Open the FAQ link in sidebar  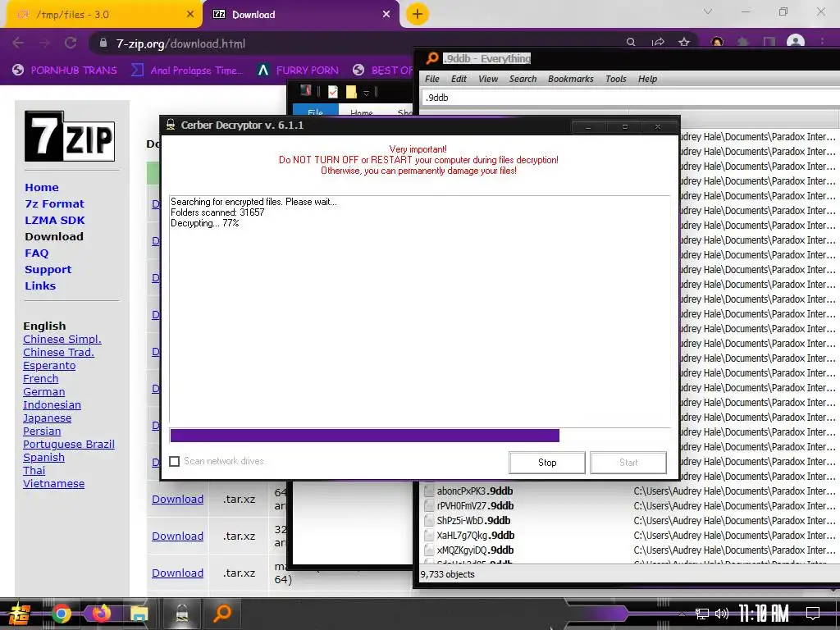pos(36,253)
